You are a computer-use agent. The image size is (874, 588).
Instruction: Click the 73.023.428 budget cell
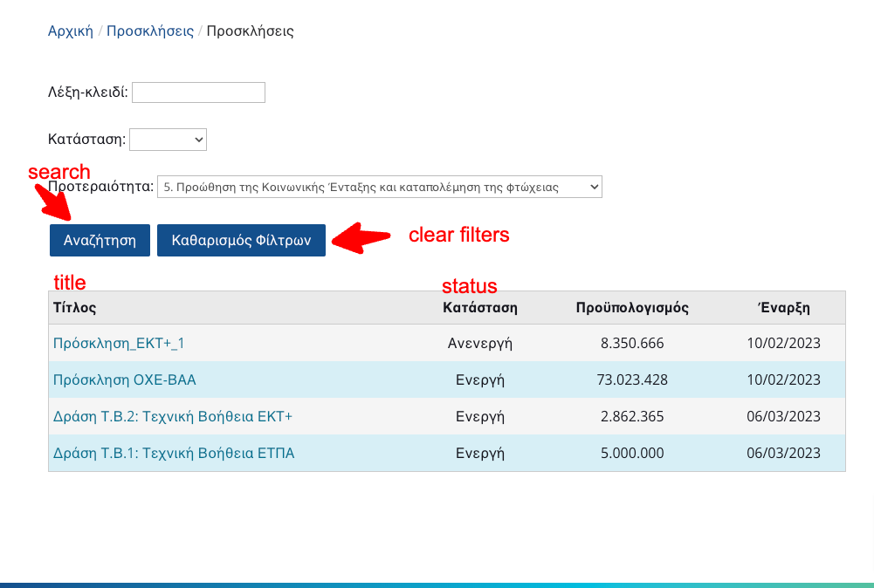click(632, 380)
